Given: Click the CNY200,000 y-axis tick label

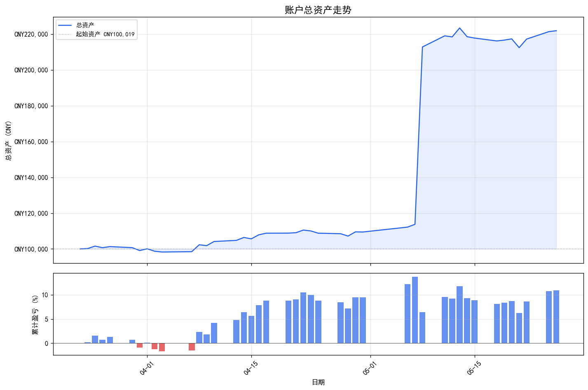Looking at the screenshot, I should click(31, 70).
